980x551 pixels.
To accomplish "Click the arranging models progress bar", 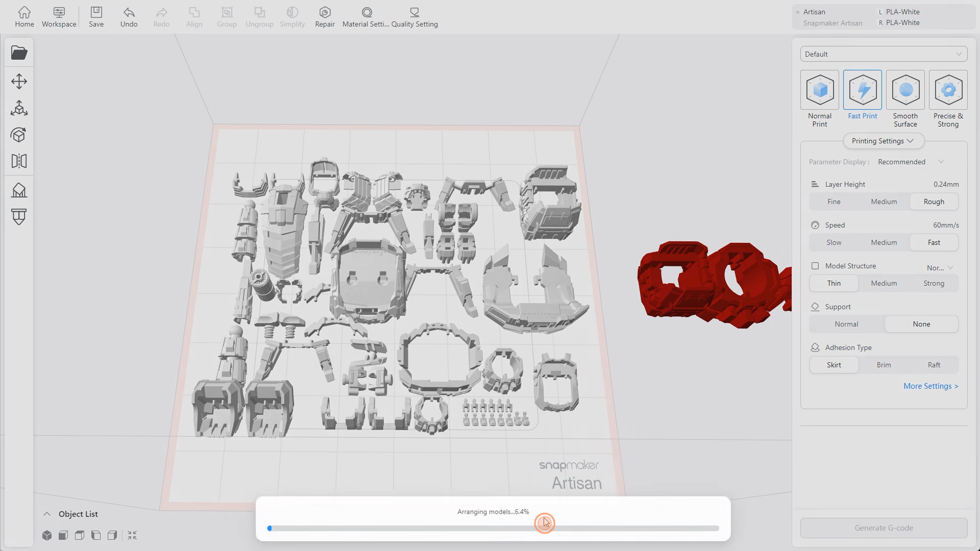I will [493, 528].
